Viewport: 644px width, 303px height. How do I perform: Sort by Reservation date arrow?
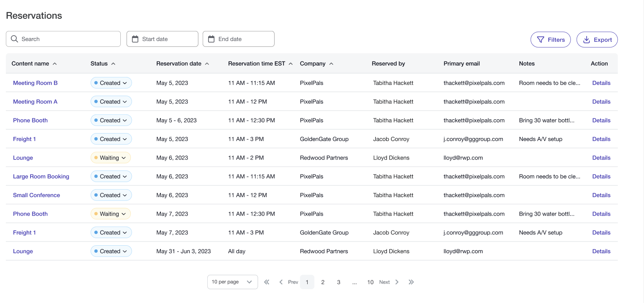(207, 64)
